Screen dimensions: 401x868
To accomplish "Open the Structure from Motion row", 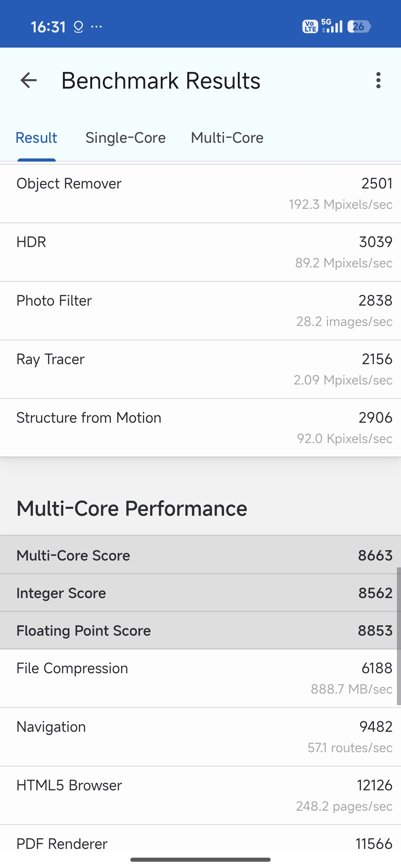I will click(x=200, y=428).
